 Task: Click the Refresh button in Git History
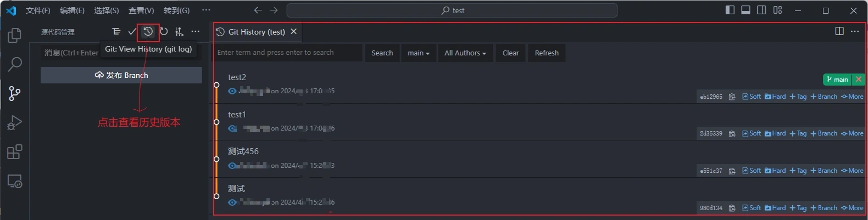point(547,53)
